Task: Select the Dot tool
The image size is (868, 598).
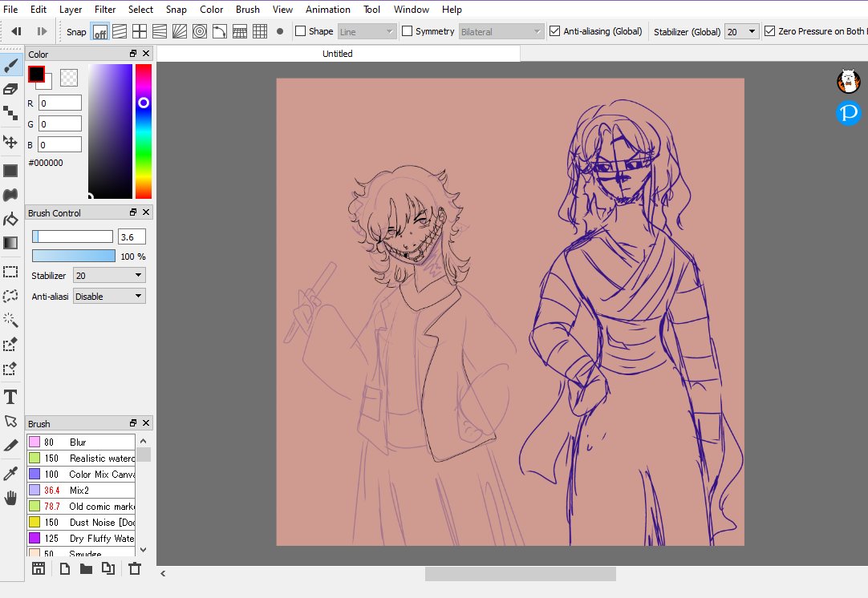Action: [10, 113]
